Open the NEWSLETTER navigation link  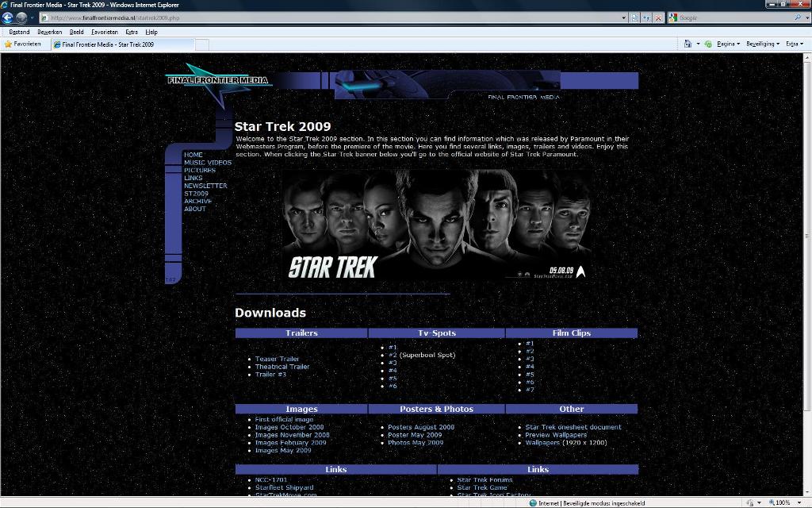coord(205,186)
